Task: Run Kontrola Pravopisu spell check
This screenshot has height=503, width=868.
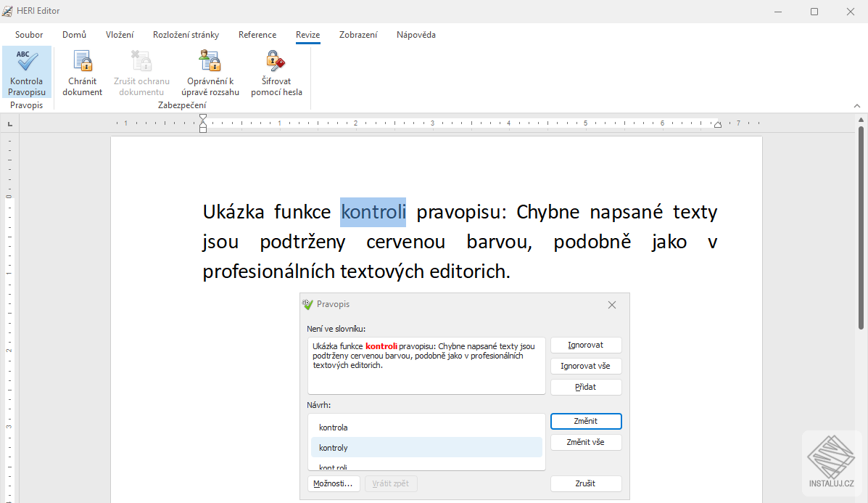Action: point(27,72)
